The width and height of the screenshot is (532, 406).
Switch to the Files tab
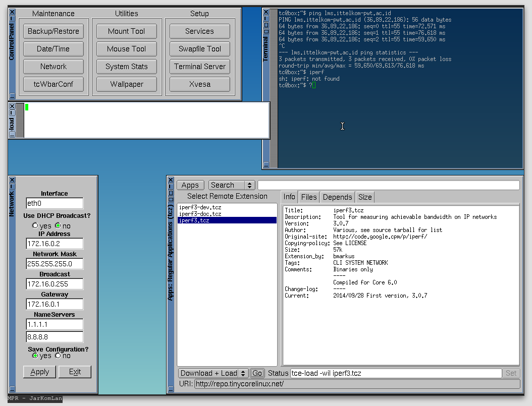tap(309, 197)
